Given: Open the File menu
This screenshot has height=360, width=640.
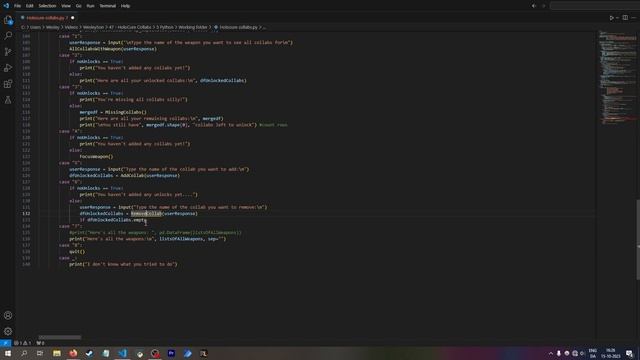Looking at the screenshot, I should (17, 6).
